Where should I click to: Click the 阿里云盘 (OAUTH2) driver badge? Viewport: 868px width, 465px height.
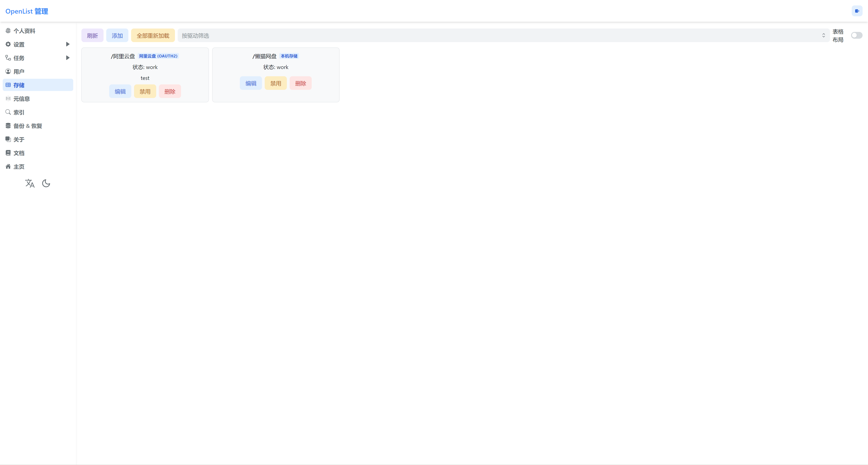pyautogui.click(x=158, y=56)
